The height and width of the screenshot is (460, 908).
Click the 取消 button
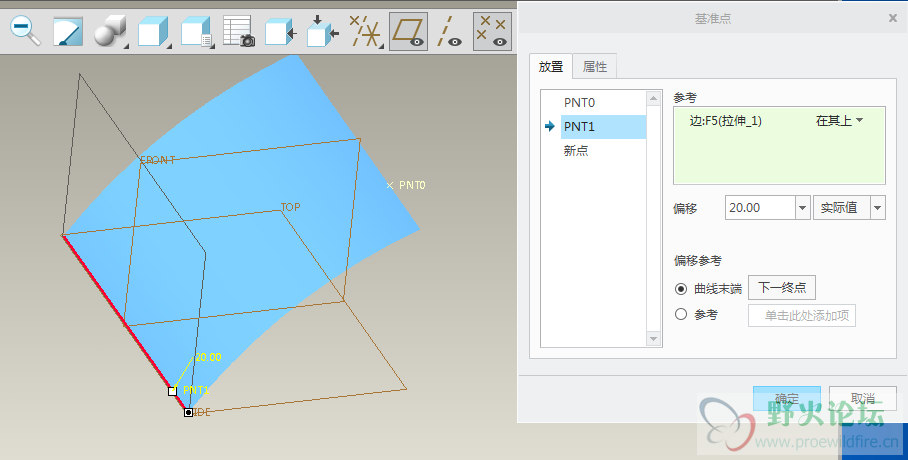[x=862, y=398]
